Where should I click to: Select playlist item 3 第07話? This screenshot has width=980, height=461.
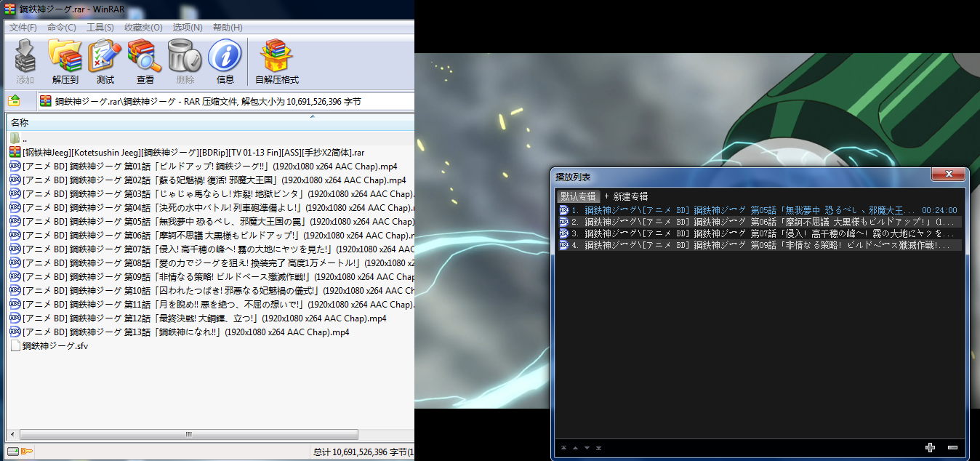point(759,233)
